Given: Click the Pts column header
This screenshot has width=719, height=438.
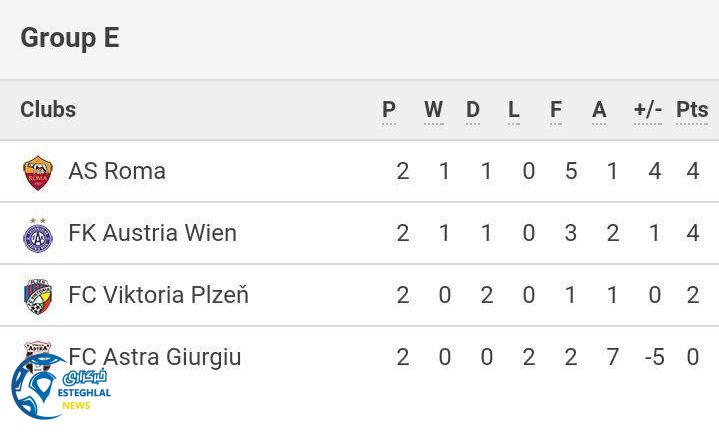Looking at the screenshot, I should click(x=692, y=110).
